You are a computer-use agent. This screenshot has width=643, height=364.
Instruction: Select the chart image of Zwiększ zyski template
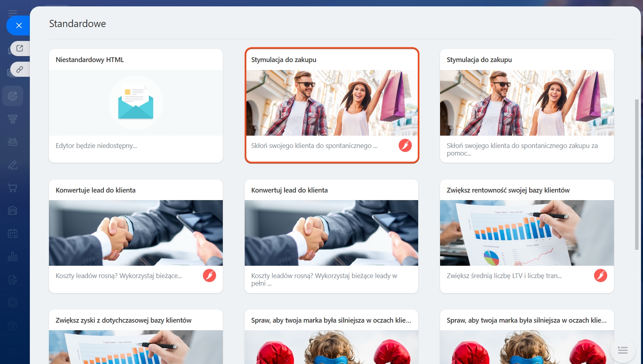click(x=136, y=347)
